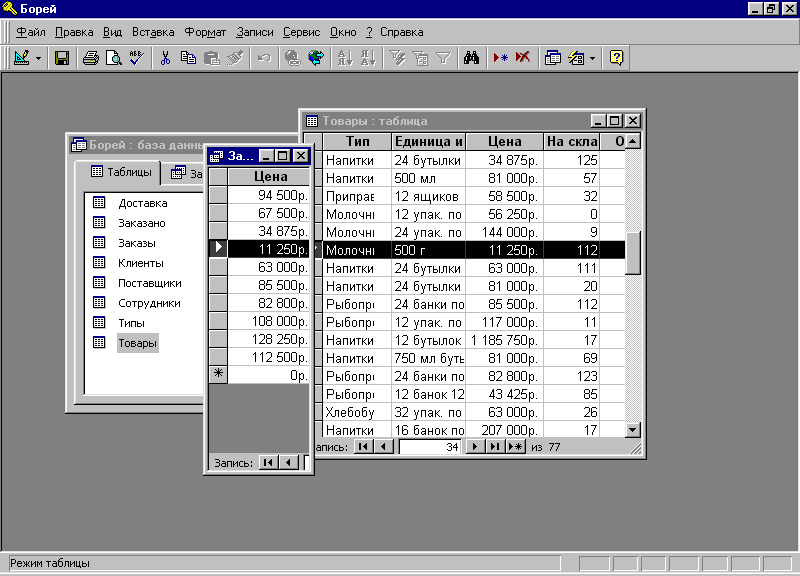Screen dimensions: 800x576
Task: Open Print Preview from the toolbar
Action: [114, 58]
